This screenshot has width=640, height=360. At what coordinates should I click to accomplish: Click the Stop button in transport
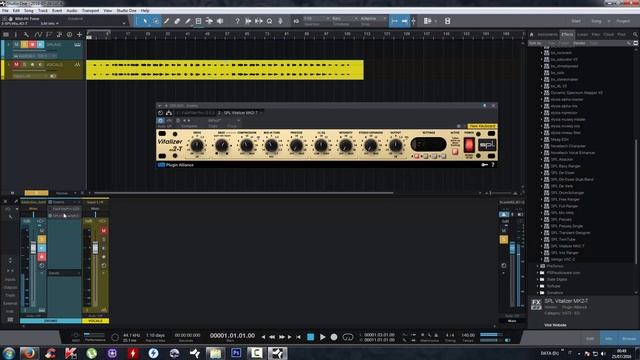click(x=311, y=337)
